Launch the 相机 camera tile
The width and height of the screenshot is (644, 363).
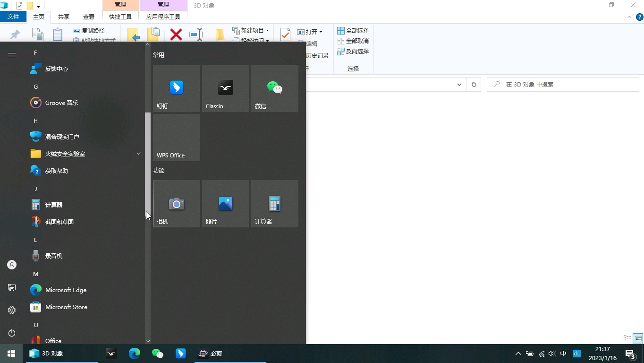(177, 204)
